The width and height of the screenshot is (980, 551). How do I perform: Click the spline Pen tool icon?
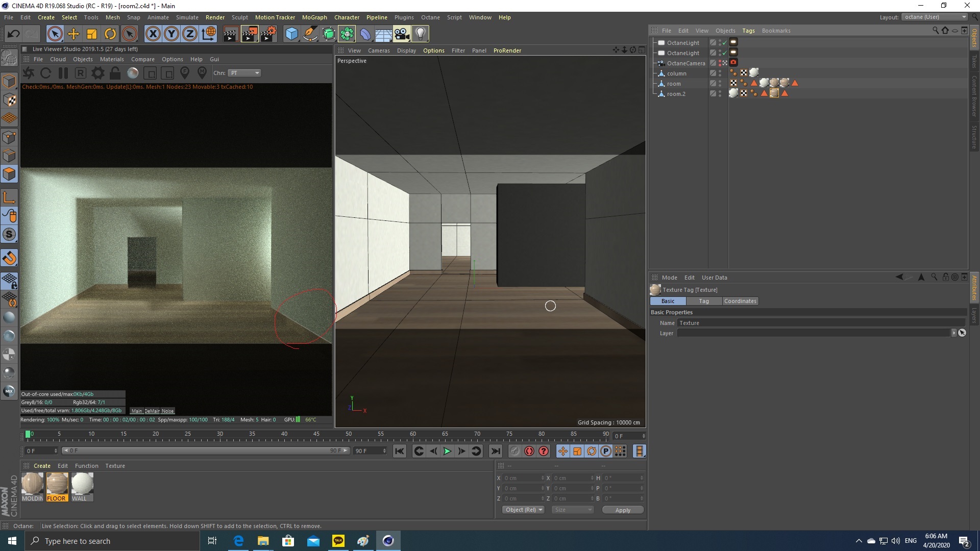coord(310,34)
